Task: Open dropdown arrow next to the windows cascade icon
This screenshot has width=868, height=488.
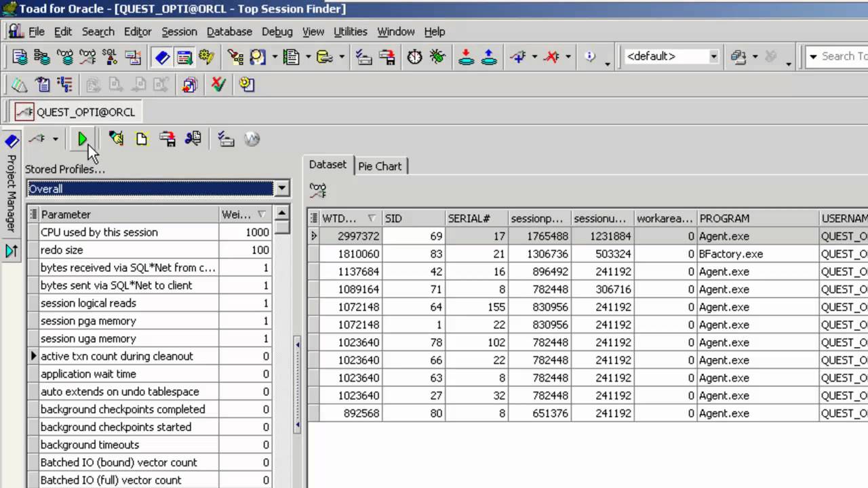Action: click(x=755, y=57)
